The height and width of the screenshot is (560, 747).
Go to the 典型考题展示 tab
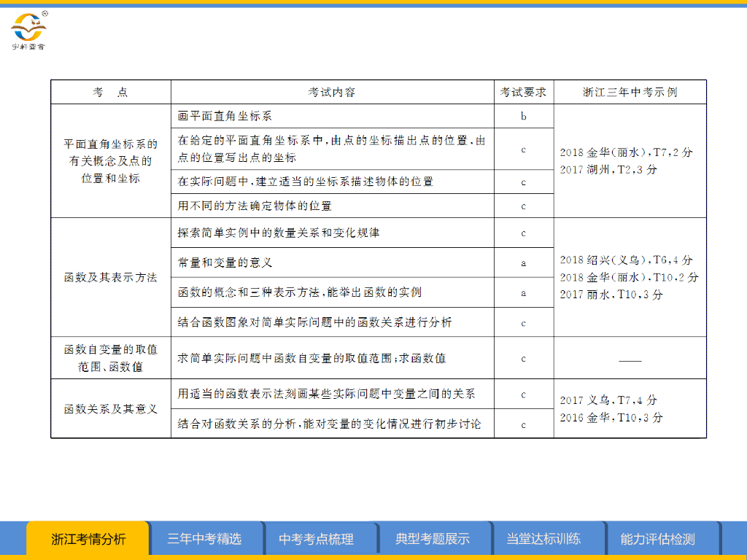[433, 540]
